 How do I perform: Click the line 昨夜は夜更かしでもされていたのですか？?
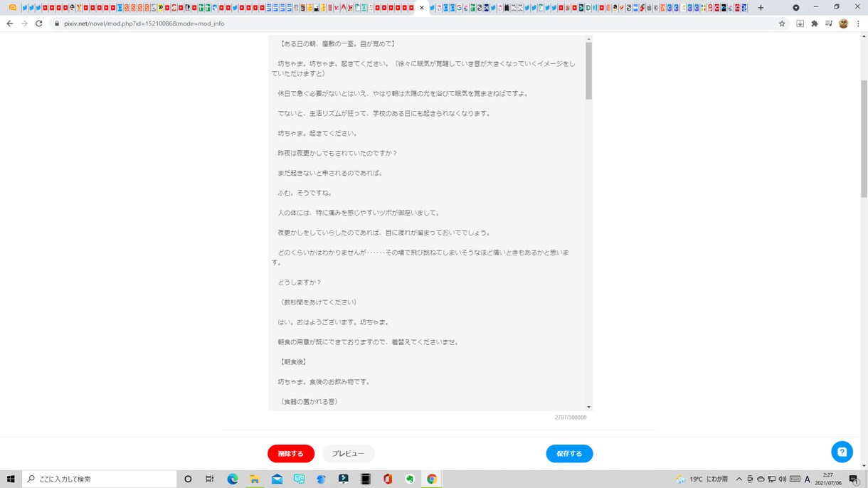[337, 153]
